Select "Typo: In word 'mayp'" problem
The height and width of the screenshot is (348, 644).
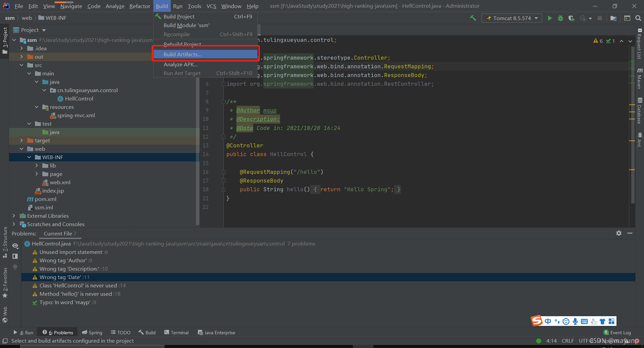pyautogui.click(x=328, y=302)
